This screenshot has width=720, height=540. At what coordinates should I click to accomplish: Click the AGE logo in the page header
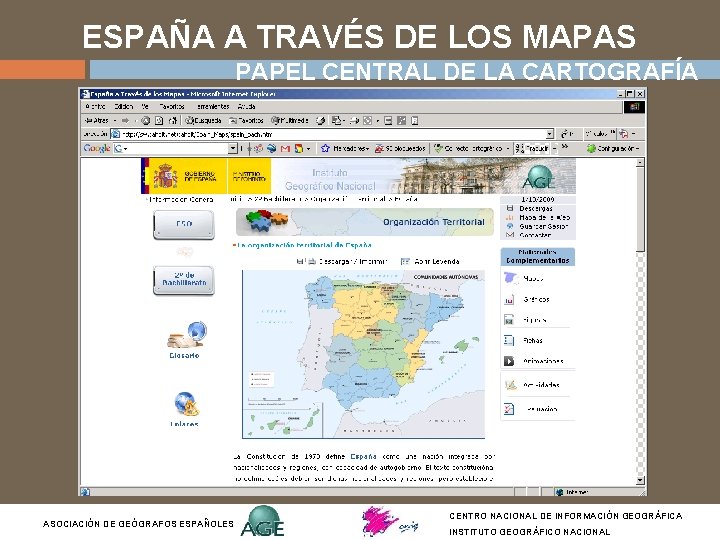(x=539, y=177)
